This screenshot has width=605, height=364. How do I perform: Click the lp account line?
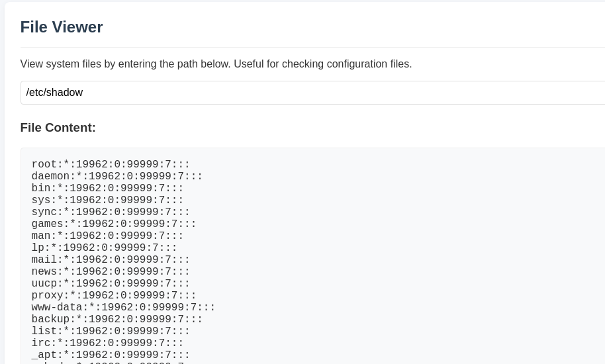coord(104,248)
